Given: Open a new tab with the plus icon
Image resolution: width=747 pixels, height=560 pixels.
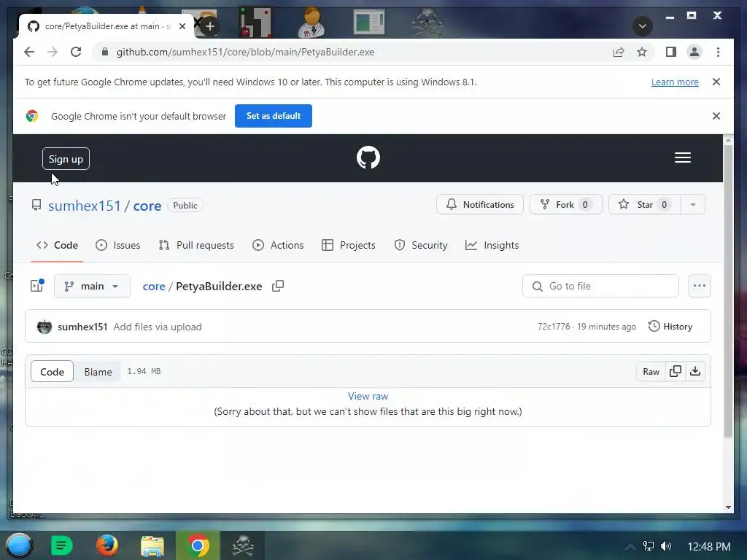Looking at the screenshot, I should [209, 26].
